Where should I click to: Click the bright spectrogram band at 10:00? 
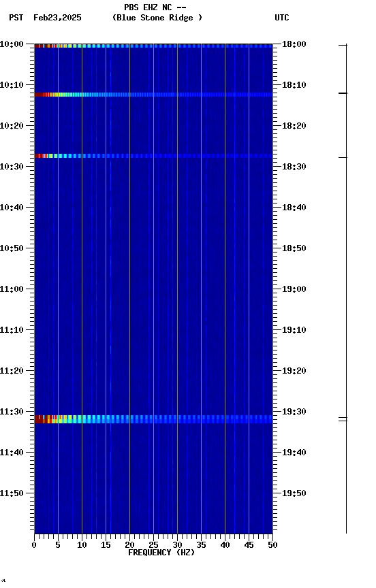tap(153, 46)
